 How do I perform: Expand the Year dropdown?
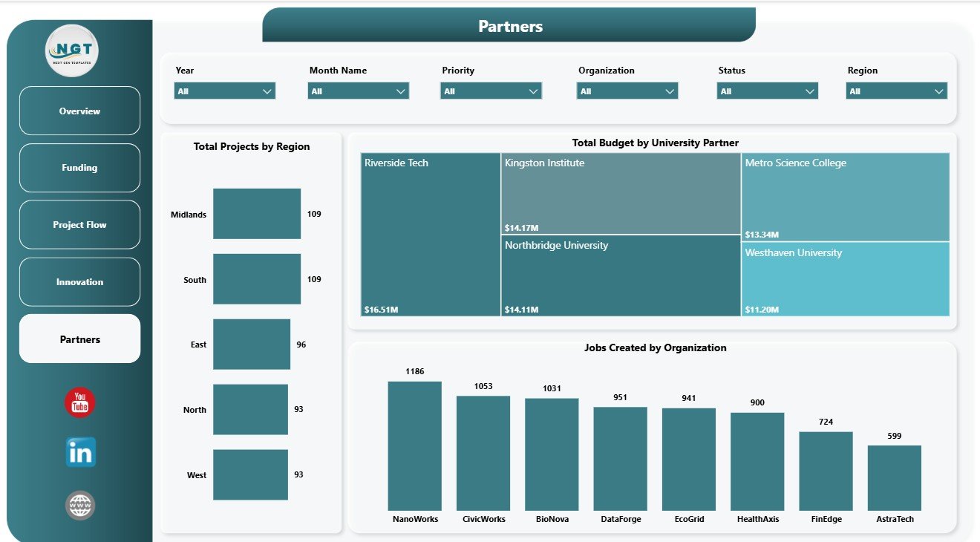pos(225,91)
